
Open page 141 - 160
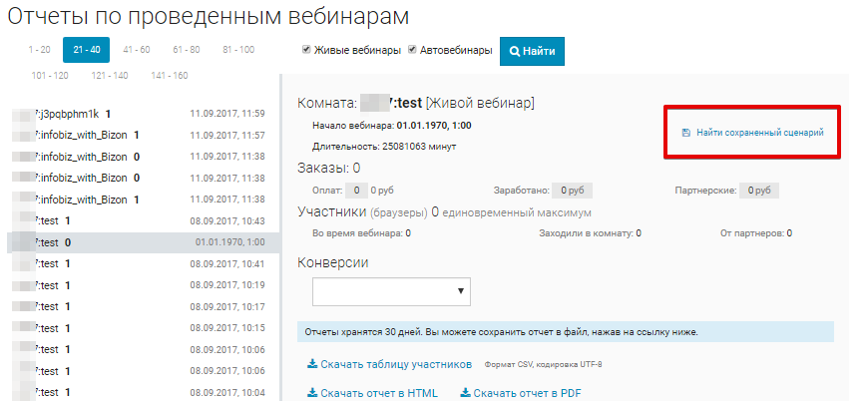click(x=169, y=76)
